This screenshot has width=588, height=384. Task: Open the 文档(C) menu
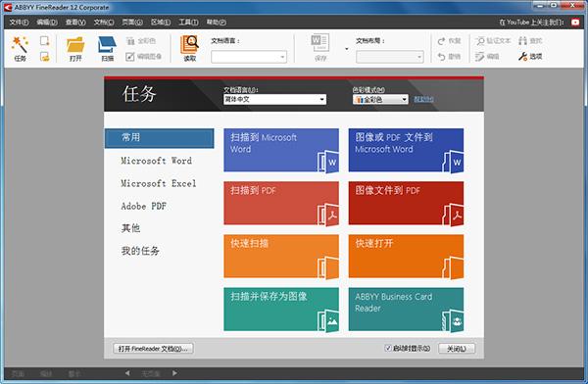[104, 23]
